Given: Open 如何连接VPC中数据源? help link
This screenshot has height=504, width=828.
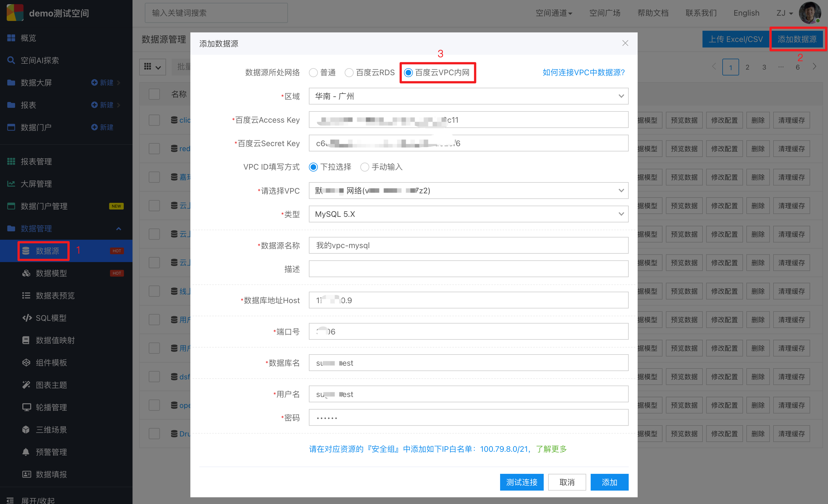Looking at the screenshot, I should 583,73.
